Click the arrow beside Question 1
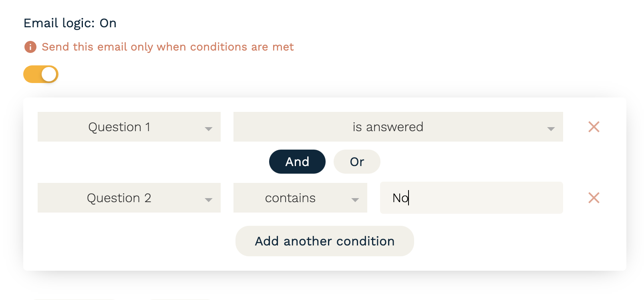The image size is (644, 300). [x=208, y=129]
